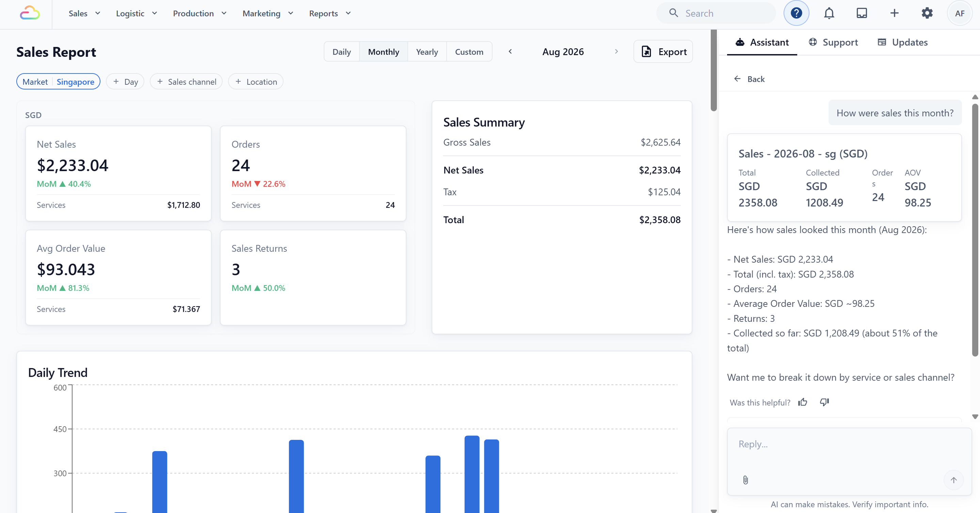Screen dimensions: 980x513
Task: Click thumbs down not helpful icon
Action: pyautogui.click(x=824, y=402)
